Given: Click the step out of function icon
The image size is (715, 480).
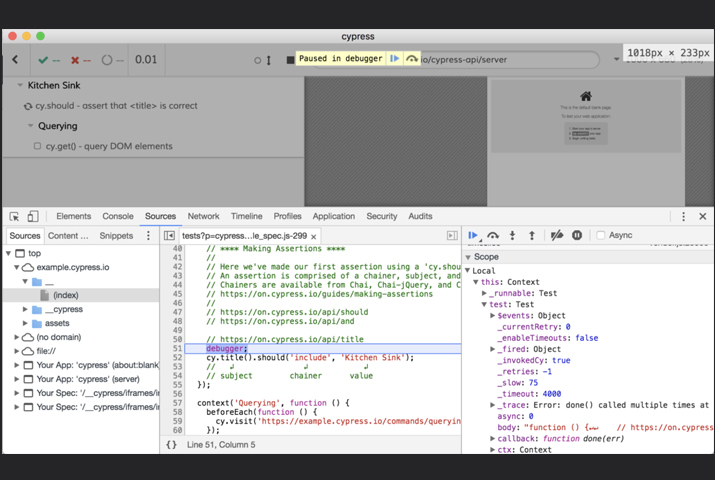Looking at the screenshot, I should point(531,236).
